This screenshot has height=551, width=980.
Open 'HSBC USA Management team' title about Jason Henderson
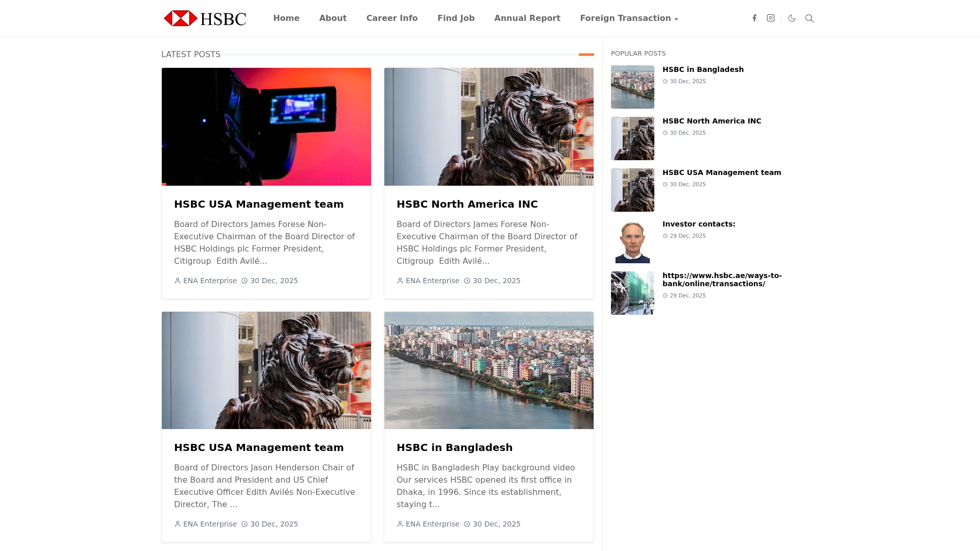click(x=259, y=447)
